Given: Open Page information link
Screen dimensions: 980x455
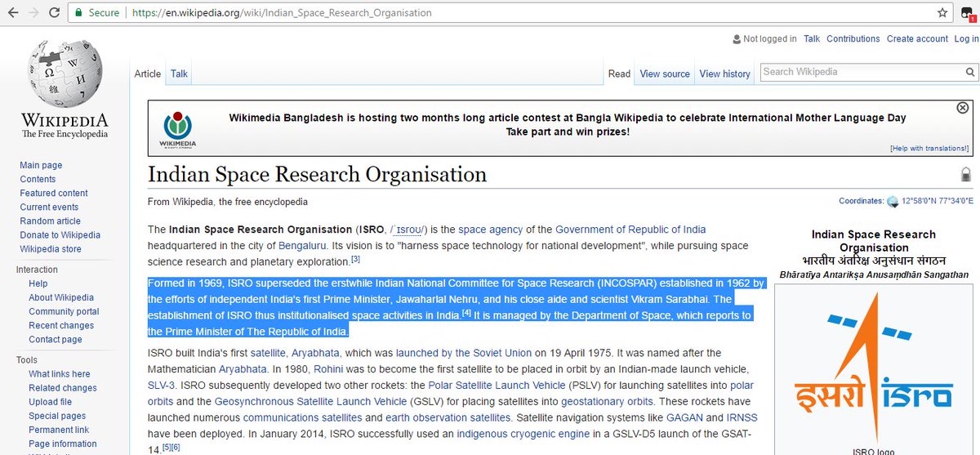Looking at the screenshot, I should [63, 444].
